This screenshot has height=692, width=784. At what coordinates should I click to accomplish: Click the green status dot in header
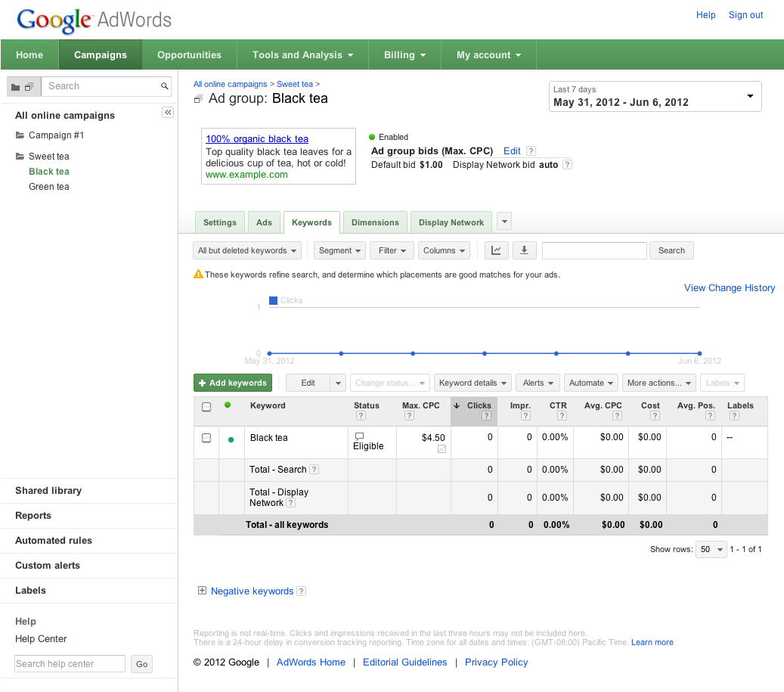(x=228, y=405)
